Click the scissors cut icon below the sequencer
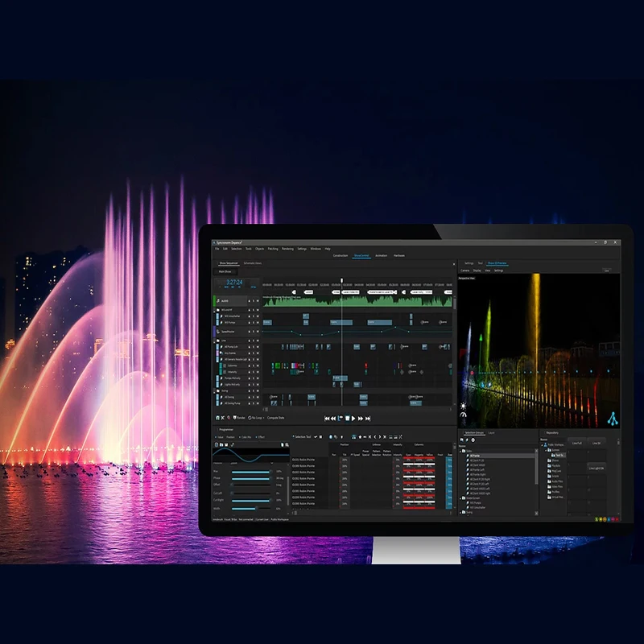Image resolution: width=644 pixels, height=644 pixels. [223, 418]
